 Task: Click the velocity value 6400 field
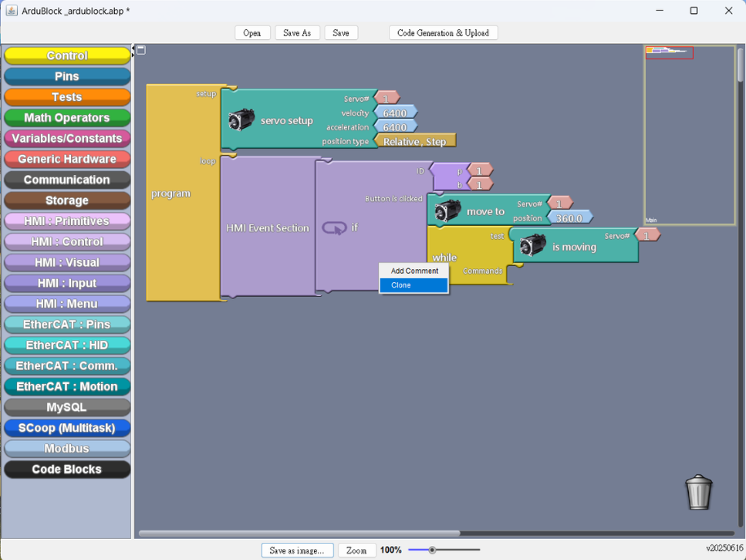pos(395,112)
